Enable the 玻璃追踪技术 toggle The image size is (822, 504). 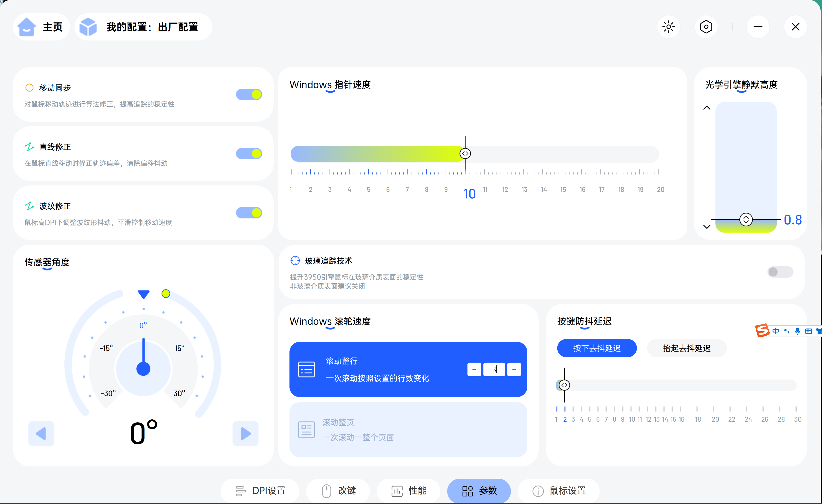click(780, 272)
